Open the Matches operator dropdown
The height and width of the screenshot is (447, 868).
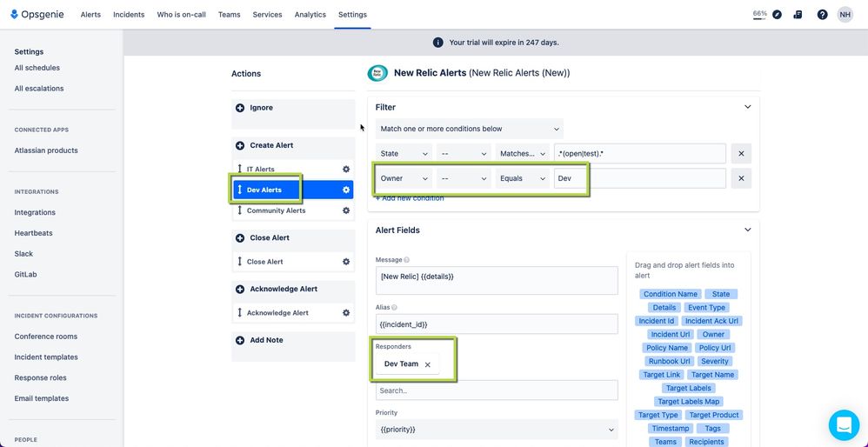[x=522, y=154]
